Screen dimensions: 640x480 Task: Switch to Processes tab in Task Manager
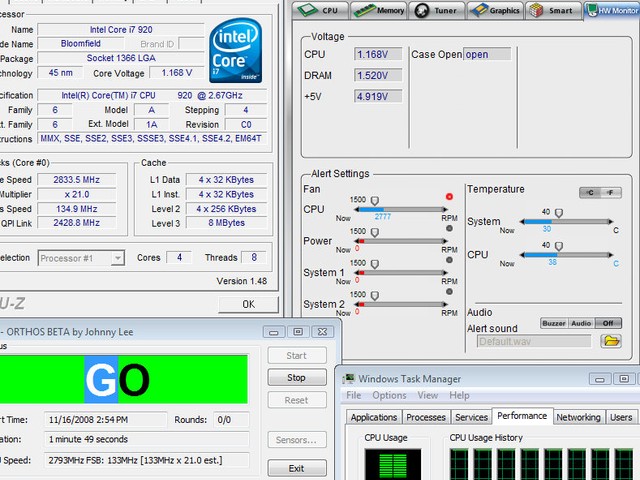[x=426, y=417]
